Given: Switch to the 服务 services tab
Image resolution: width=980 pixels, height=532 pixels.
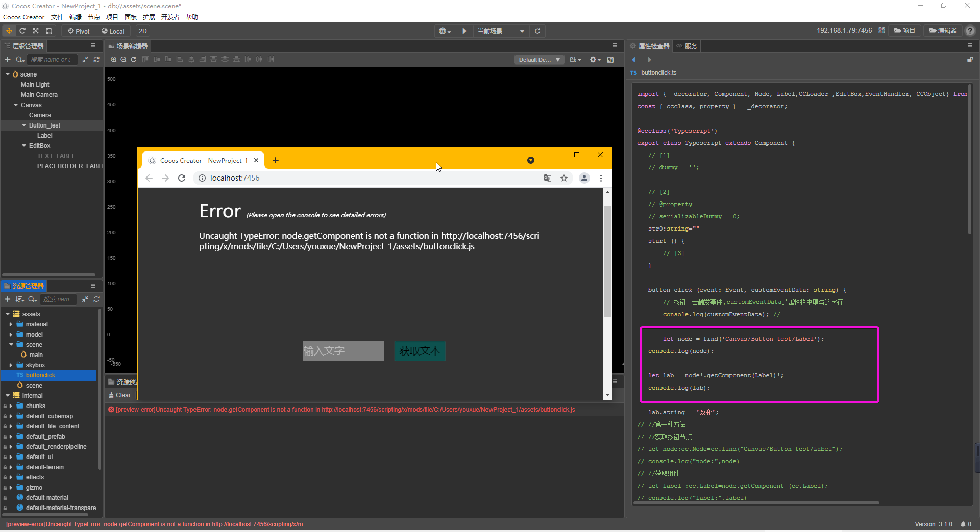Looking at the screenshot, I should (x=687, y=46).
